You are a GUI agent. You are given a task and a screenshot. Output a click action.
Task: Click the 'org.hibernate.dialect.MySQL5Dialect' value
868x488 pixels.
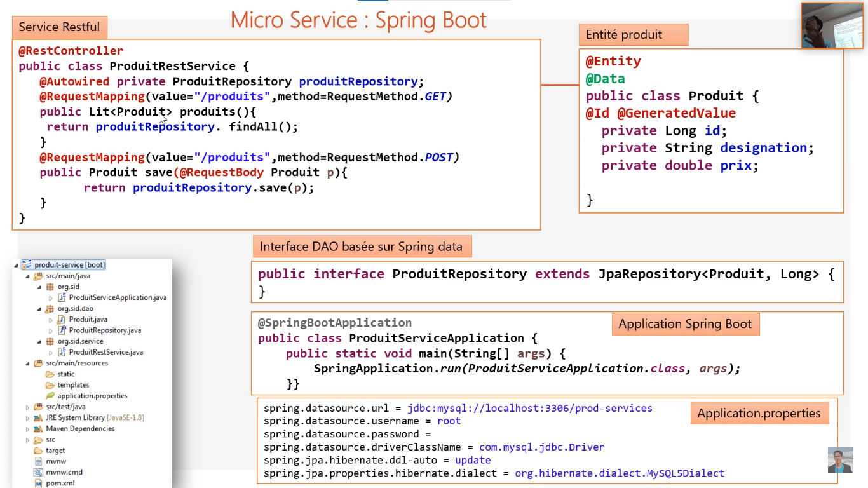pyautogui.click(x=620, y=473)
